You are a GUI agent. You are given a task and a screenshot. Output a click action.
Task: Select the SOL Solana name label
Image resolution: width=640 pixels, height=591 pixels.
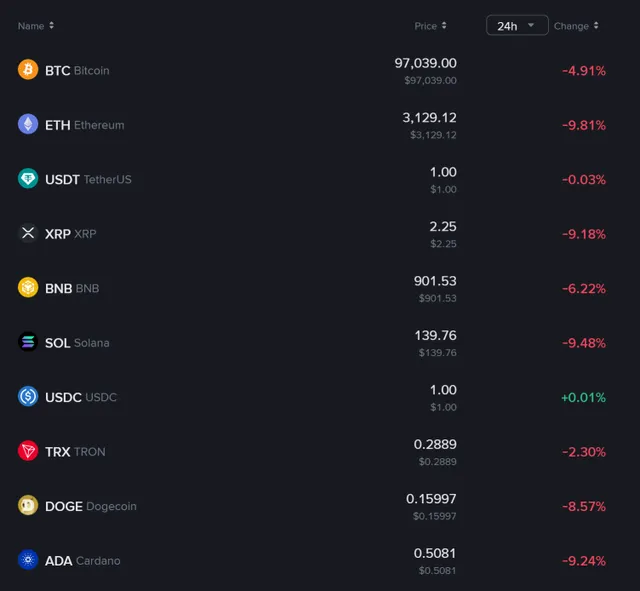pos(77,343)
